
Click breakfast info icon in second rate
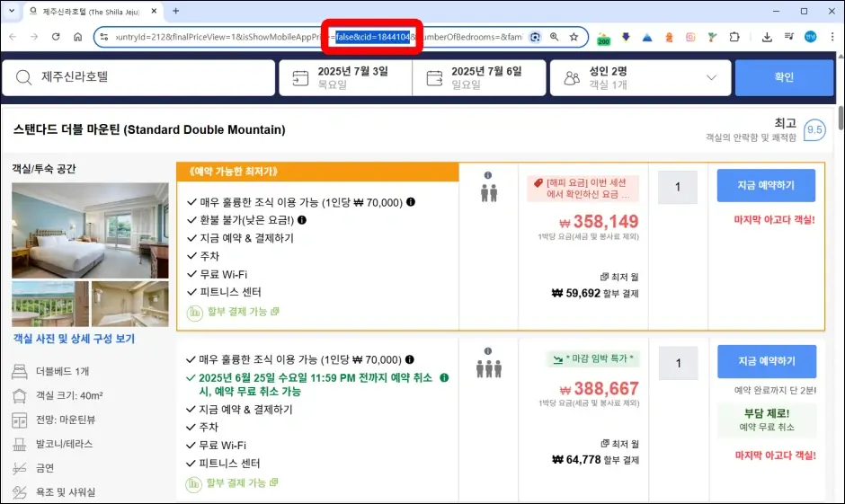coord(410,359)
